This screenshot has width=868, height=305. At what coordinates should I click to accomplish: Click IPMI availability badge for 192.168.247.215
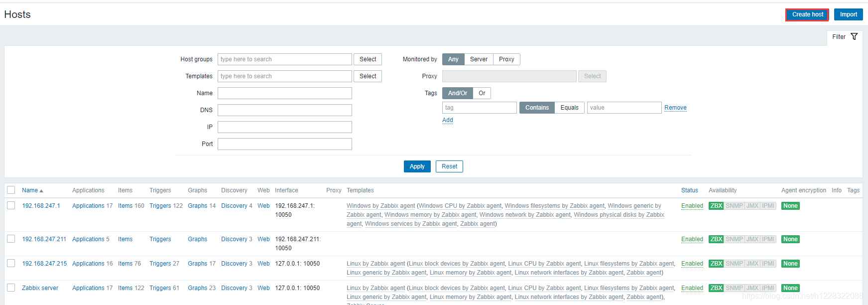click(x=768, y=264)
